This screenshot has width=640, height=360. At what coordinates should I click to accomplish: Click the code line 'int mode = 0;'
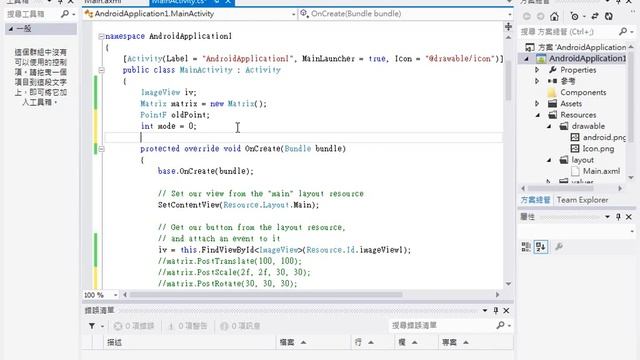click(169, 126)
